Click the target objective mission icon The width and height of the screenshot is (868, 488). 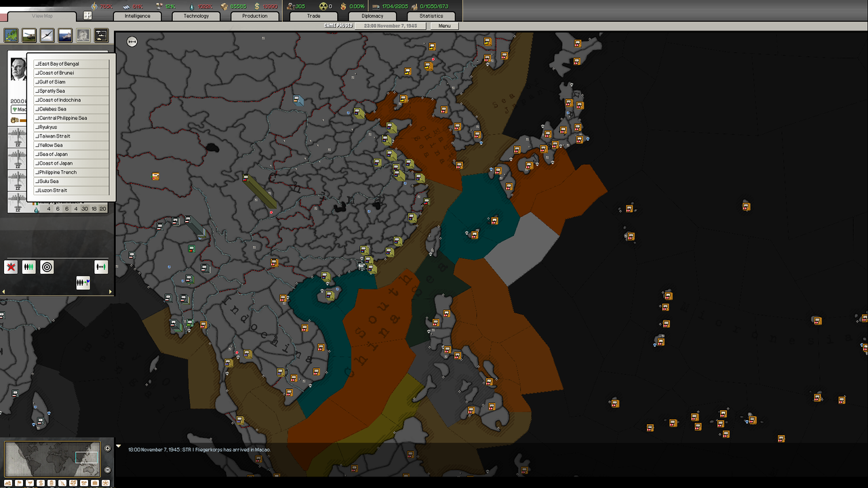(x=46, y=267)
